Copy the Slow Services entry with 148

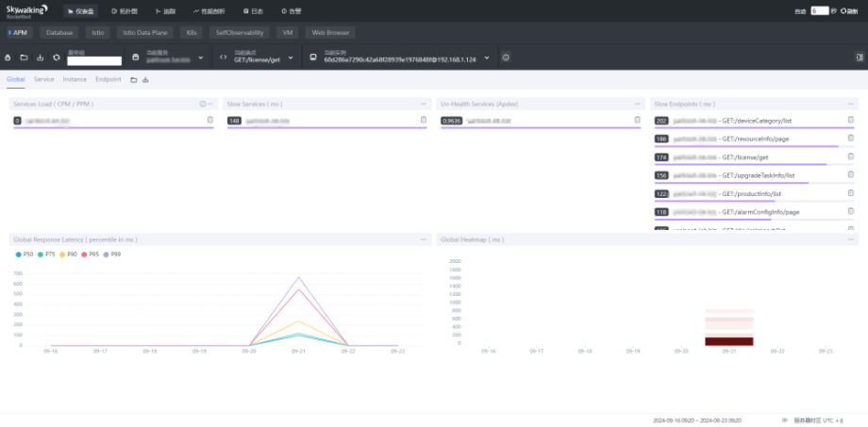424,120
